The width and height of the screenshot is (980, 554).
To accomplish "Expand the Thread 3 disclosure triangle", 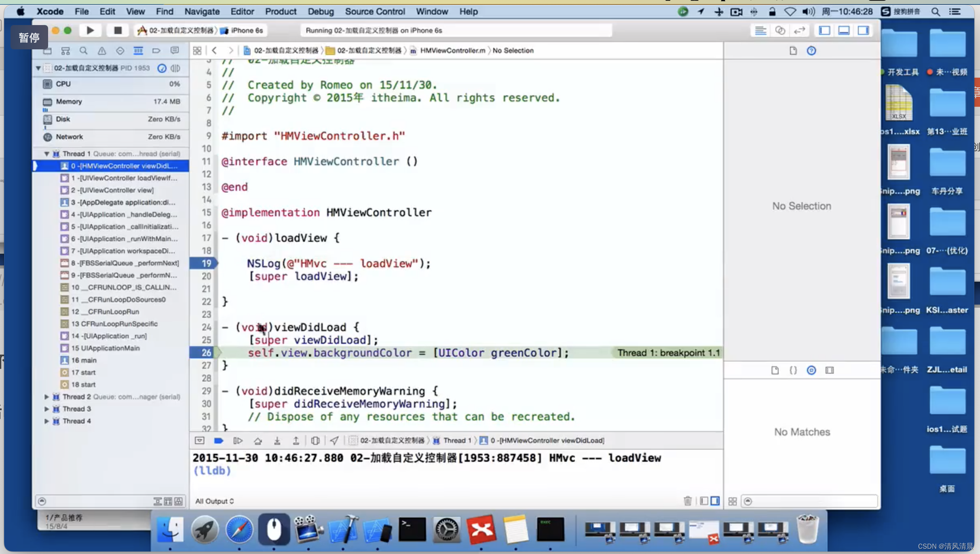I will click(46, 409).
